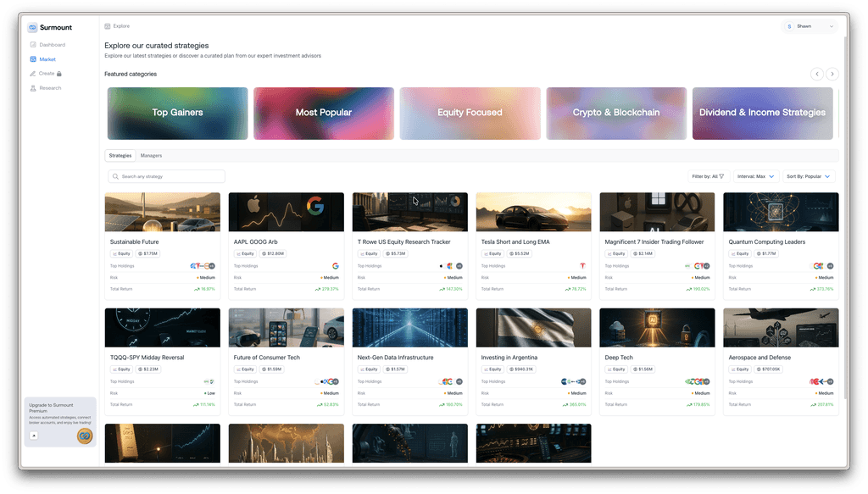
Task: Open the Most Popular category
Action: [324, 113]
